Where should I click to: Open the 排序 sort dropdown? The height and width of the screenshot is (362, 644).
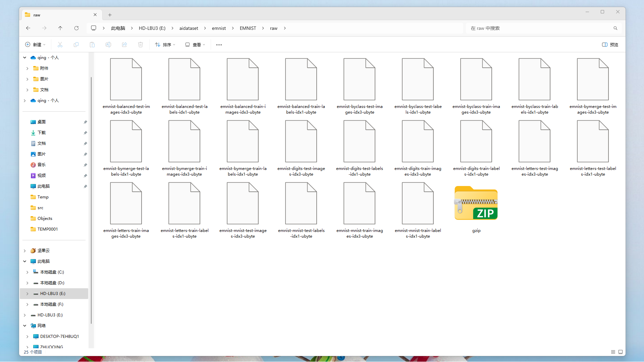165,45
